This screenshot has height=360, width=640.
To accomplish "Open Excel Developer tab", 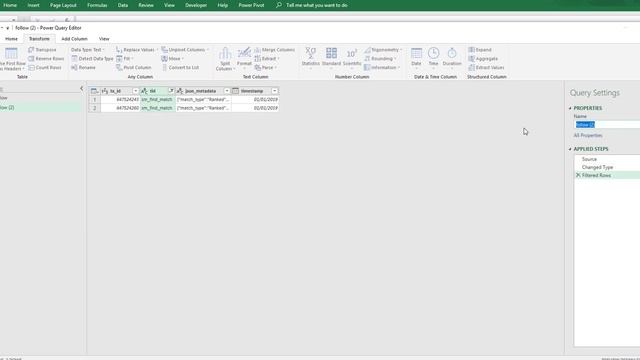I will tap(196, 5).
